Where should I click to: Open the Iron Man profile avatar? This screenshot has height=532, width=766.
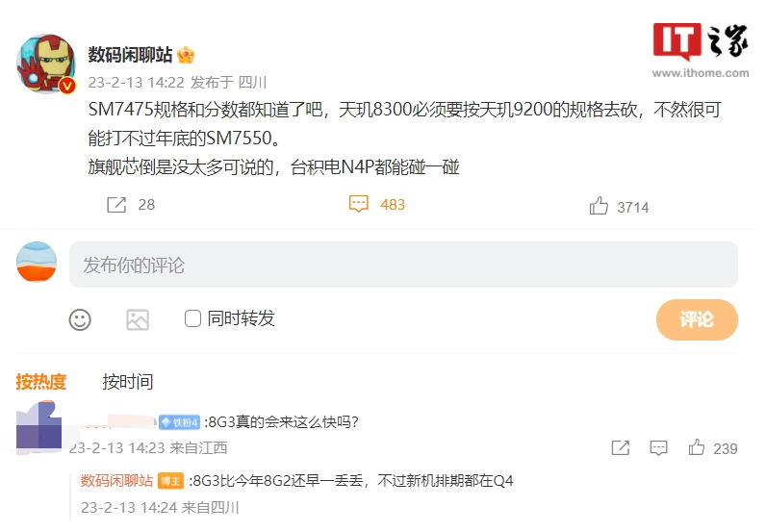(x=46, y=63)
